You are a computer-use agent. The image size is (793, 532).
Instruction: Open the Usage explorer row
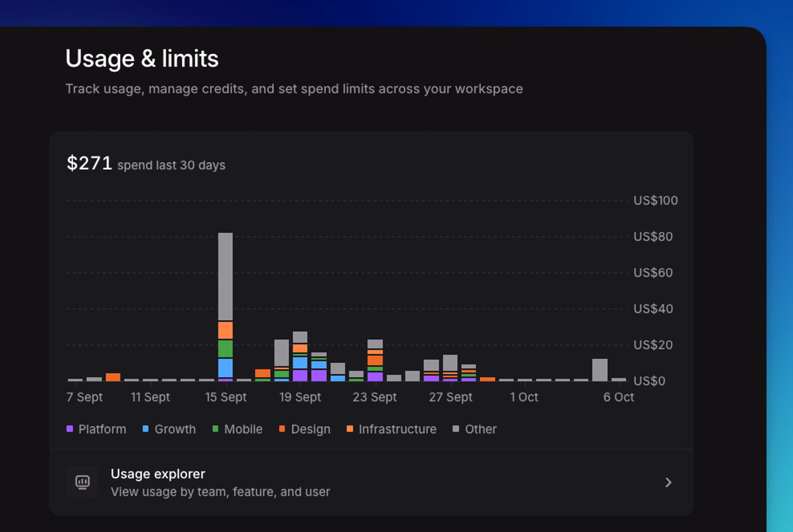371,482
